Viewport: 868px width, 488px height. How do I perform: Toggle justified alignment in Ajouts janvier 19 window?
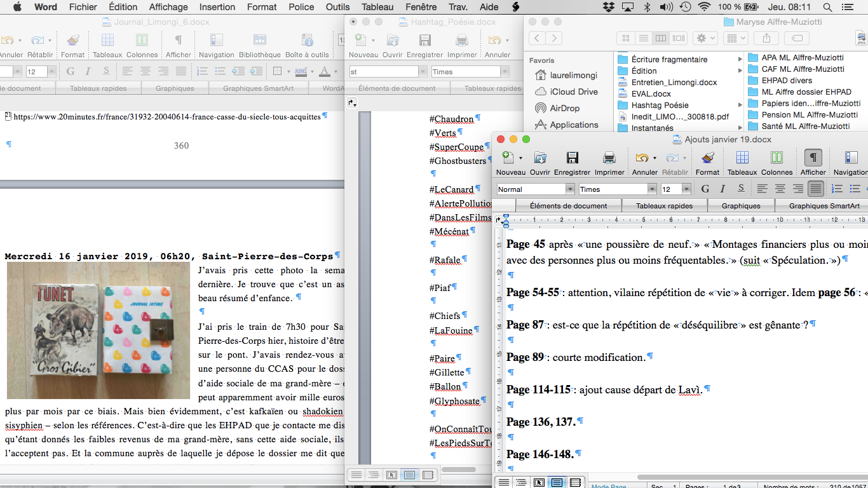pyautogui.click(x=816, y=189)
